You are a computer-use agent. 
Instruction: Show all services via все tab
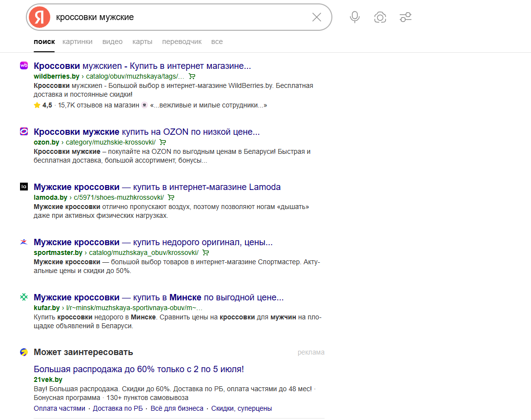(x=217, y=42)
